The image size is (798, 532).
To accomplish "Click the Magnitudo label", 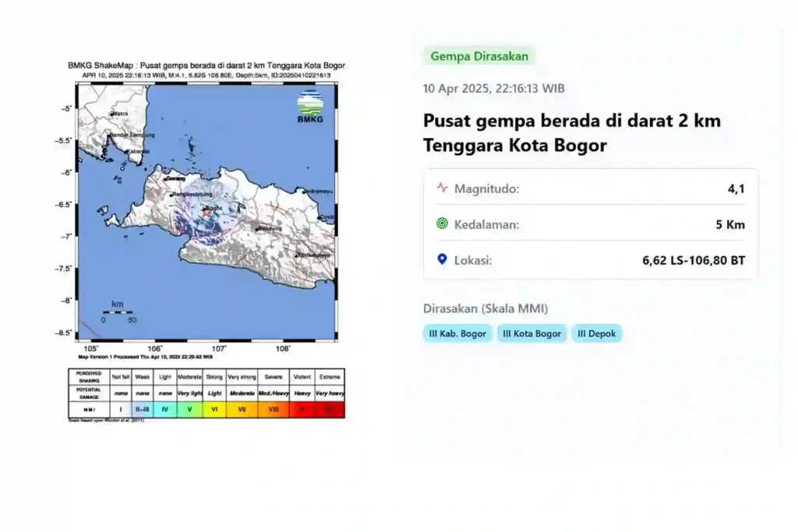I will point(486,188).
